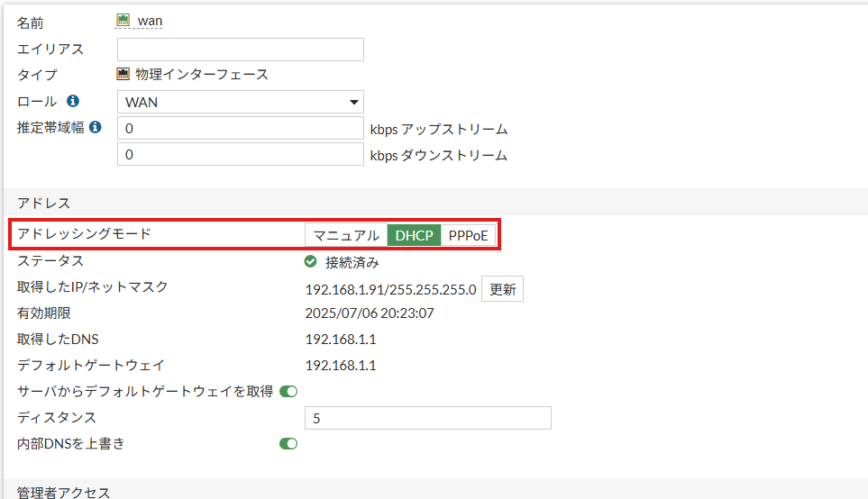Select the DHCP addressing mode

click(414, 235)
